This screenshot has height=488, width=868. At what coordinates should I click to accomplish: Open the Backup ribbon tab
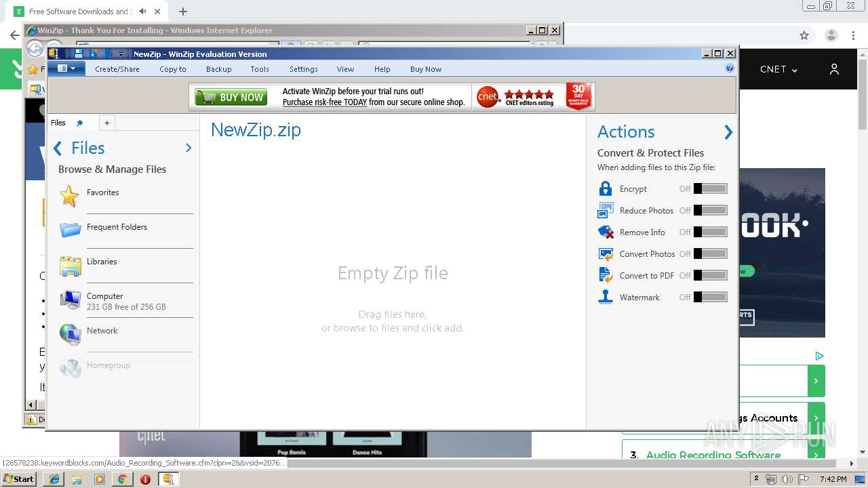click(219, 69)
